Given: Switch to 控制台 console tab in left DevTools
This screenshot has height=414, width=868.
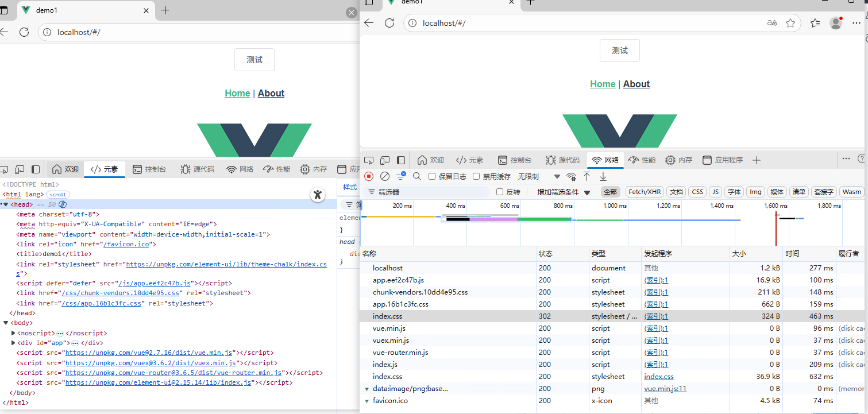Looking at the screenshot, I should 149,169.
